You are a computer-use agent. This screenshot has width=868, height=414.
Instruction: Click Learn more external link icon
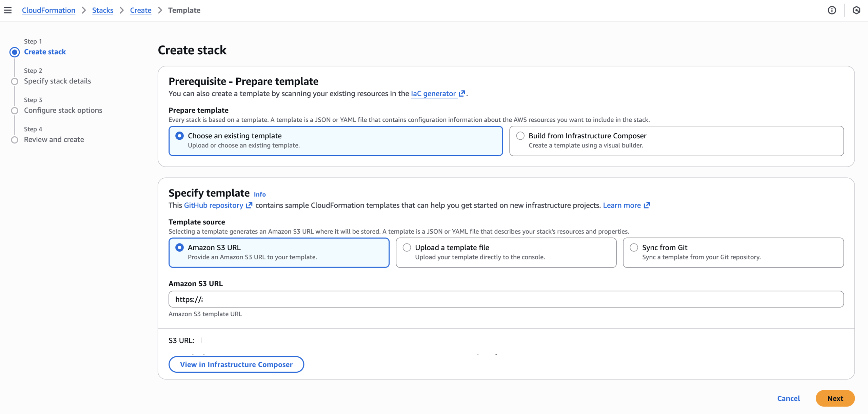point(647,205)
